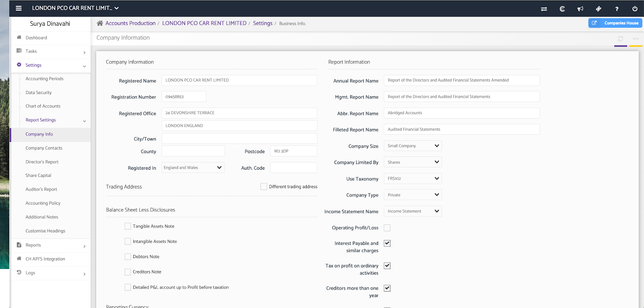Open the Company Type dropdown
Image resolution: width=644 pixels, height=308 pixels.
pyautogui.click(x=413, y=195)
